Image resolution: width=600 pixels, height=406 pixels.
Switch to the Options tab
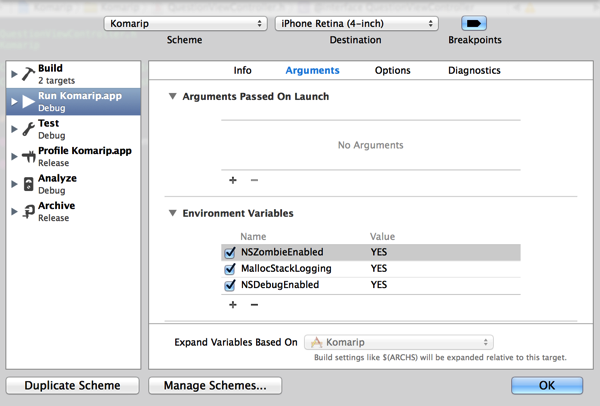[x=393, y=70]
